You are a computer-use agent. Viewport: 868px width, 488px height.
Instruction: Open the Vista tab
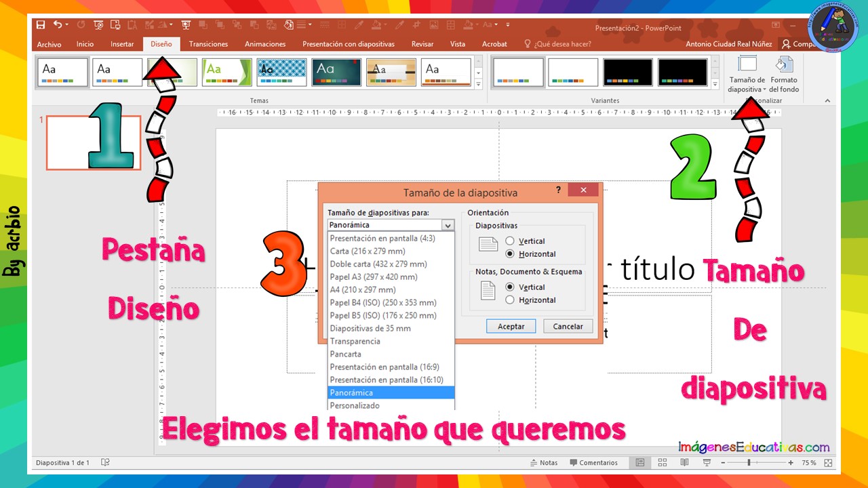point(458,44)
